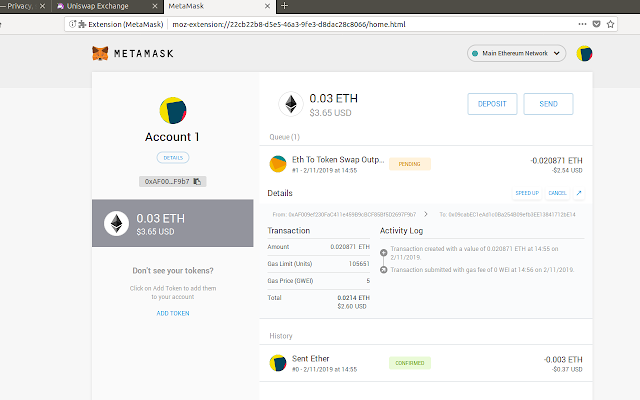Speed up the pending transaction
Viewport: 640px width, 400px height.
[527, 193]
